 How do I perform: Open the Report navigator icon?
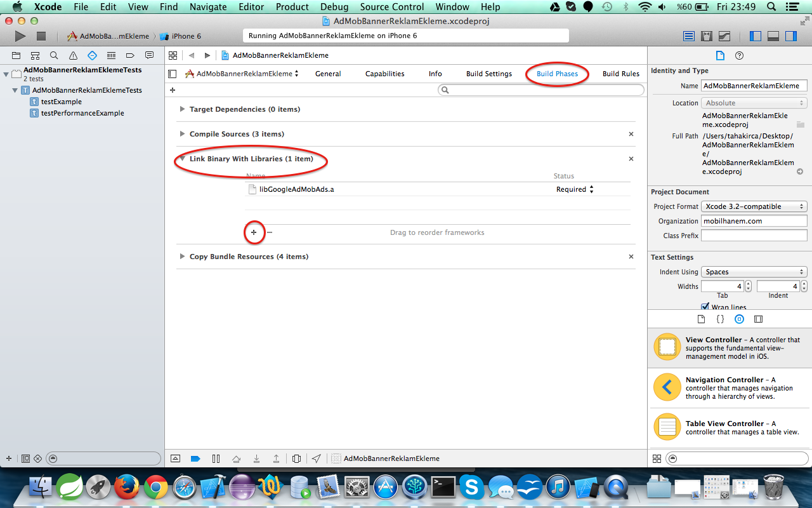coord(150,55)
